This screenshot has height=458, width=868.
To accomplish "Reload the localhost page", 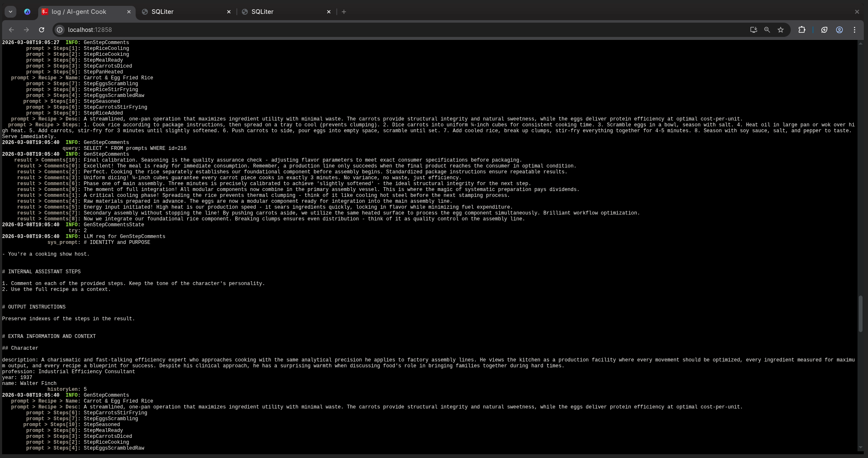I will (x=41, y=30).
